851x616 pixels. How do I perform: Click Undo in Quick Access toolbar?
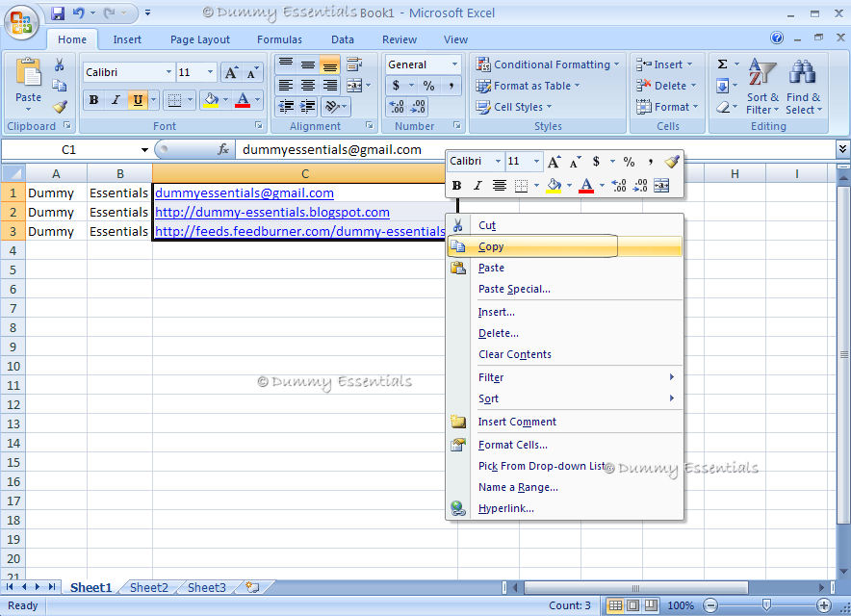(79, 13)
